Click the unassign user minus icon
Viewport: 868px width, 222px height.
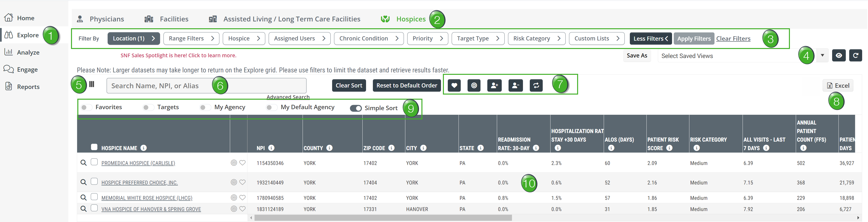pyautogui.click(x=515, y=86)
